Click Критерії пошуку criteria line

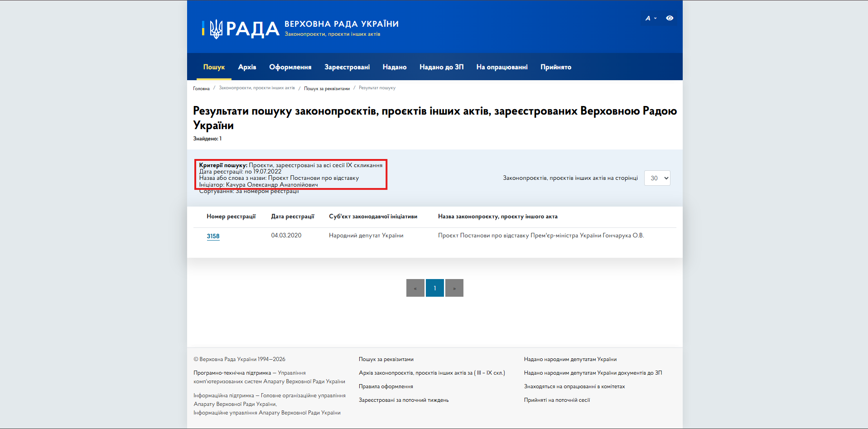(291, 165)
